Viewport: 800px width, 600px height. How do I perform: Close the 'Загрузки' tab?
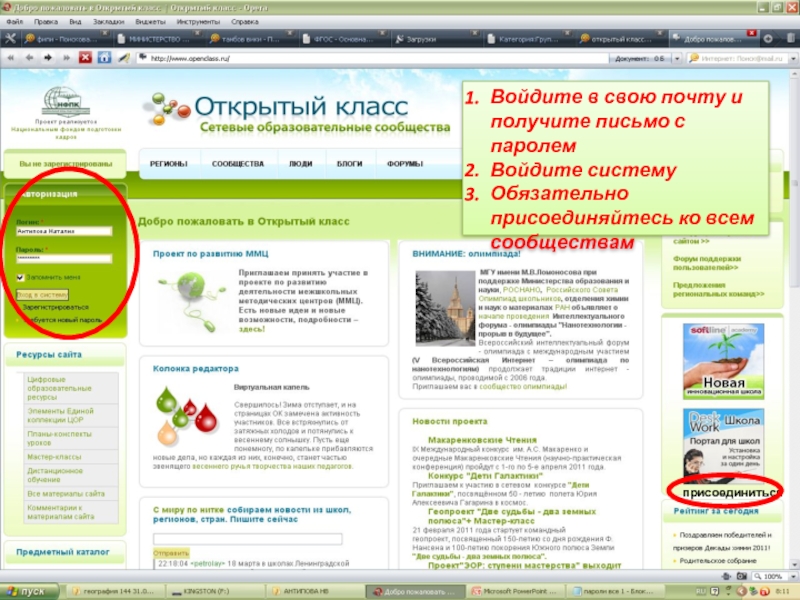(474, 33)
